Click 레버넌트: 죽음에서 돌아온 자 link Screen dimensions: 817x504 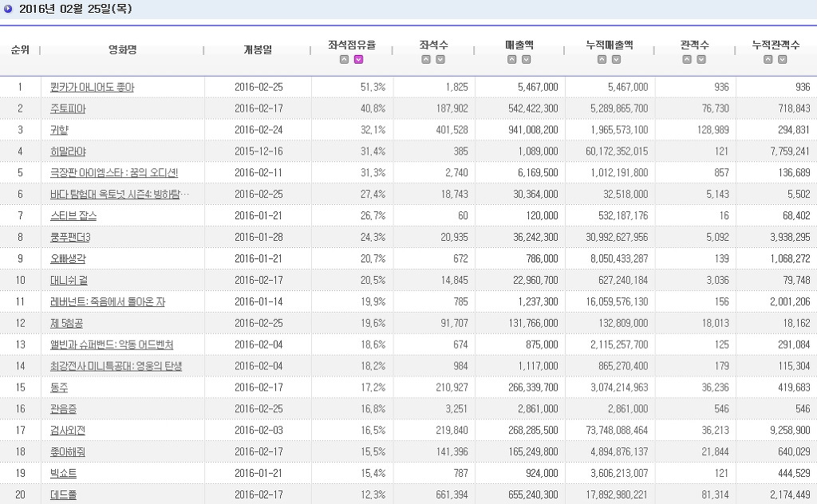pyautogui.click(x=107, y=302)
